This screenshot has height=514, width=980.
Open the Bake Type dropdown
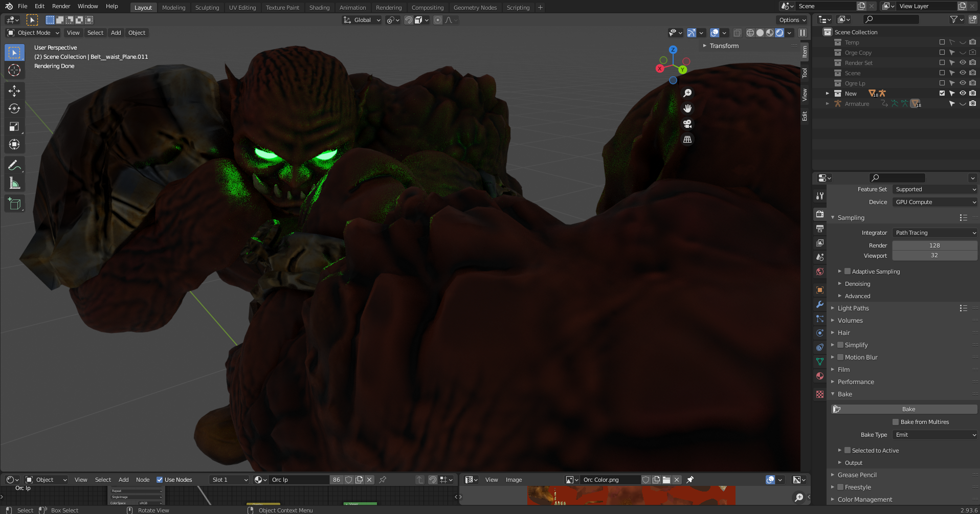coord(935,435)
